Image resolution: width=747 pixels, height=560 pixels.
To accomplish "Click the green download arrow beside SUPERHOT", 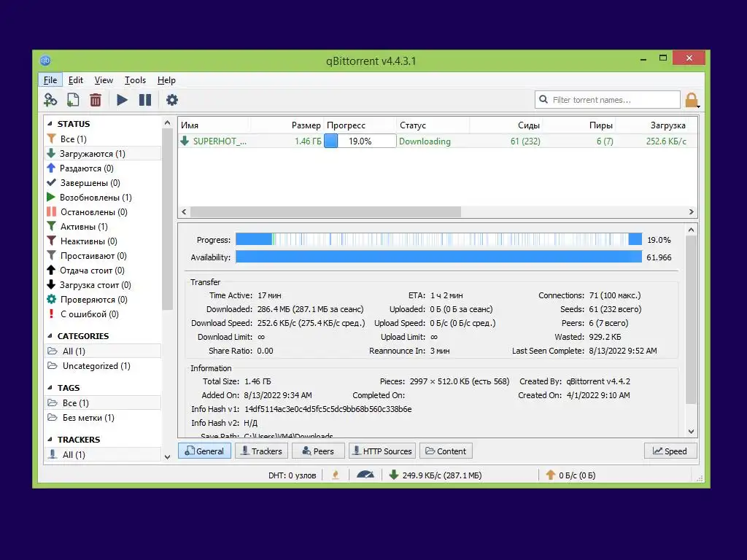I will pyautogui.click(x=185, y=141).
